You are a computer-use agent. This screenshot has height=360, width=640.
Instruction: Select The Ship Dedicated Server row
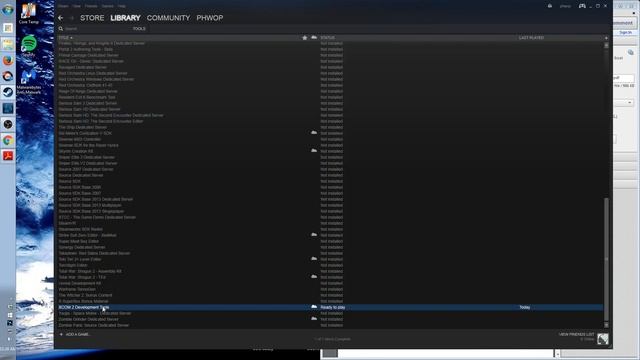pyautogui.click(x=330, y=127)
